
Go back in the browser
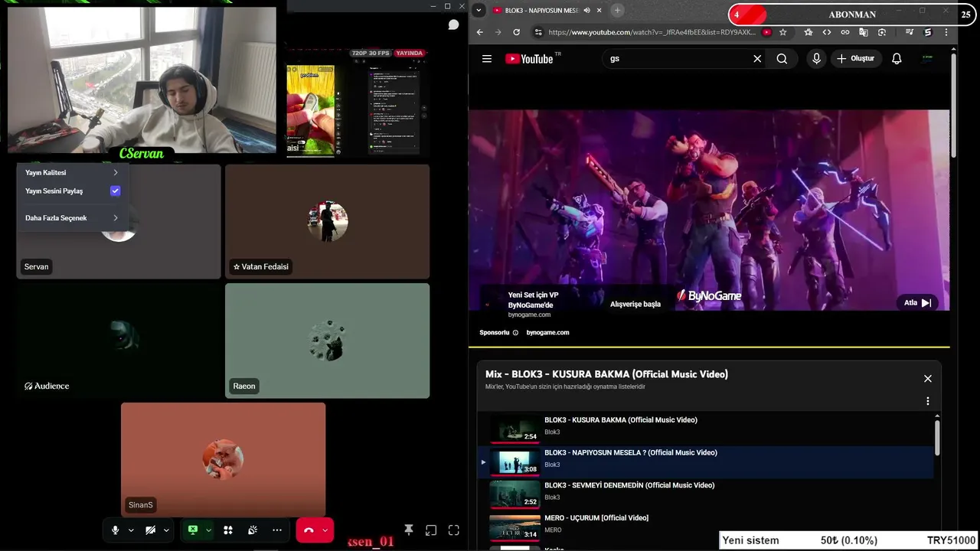pyautogui.click(x=480, y=32)
